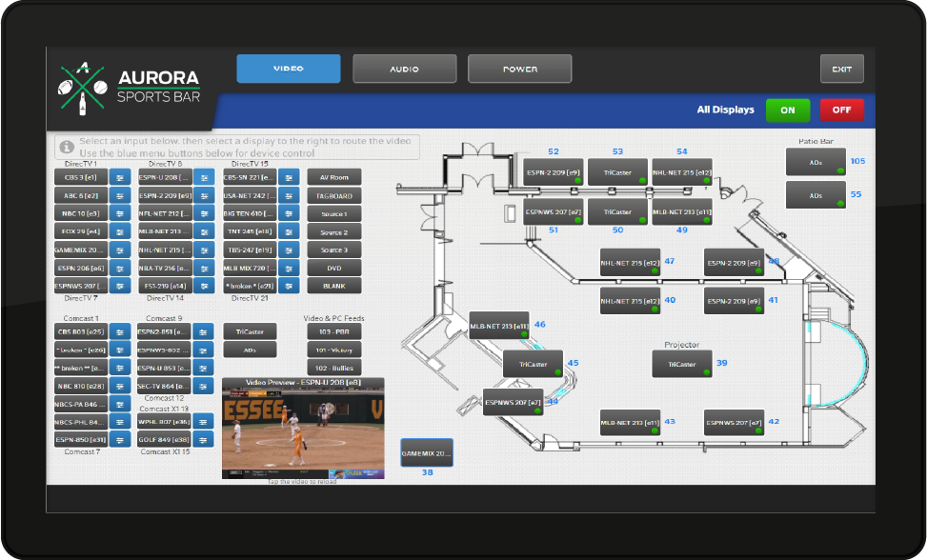Select the TAGBOARD input source
Image resolution: width=927 pixels, height=560 pixels.
(333, 195)
